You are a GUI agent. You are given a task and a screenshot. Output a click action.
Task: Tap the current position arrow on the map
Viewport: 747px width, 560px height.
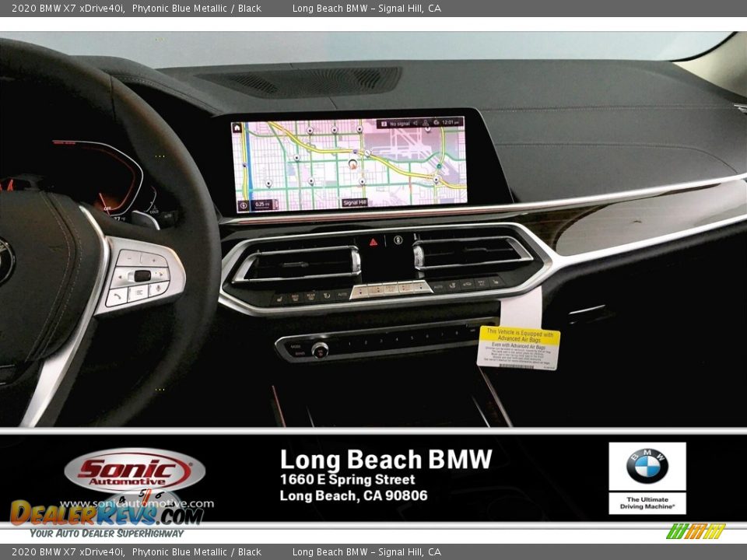point(352,164)
